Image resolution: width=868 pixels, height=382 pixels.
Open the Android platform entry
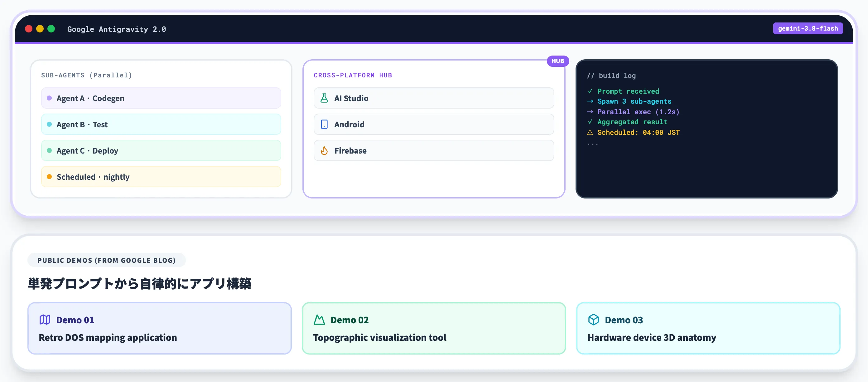click(x=434, y=125)
